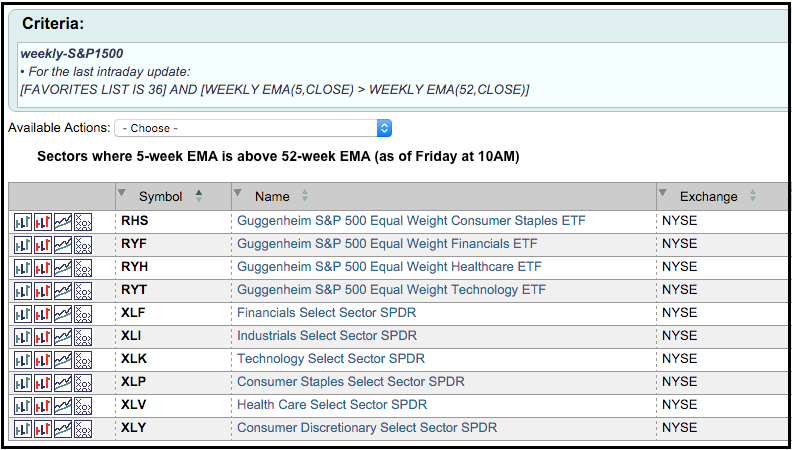
Task: Open the green bar chart icon for XLV
Action: [x=23, y=405]
